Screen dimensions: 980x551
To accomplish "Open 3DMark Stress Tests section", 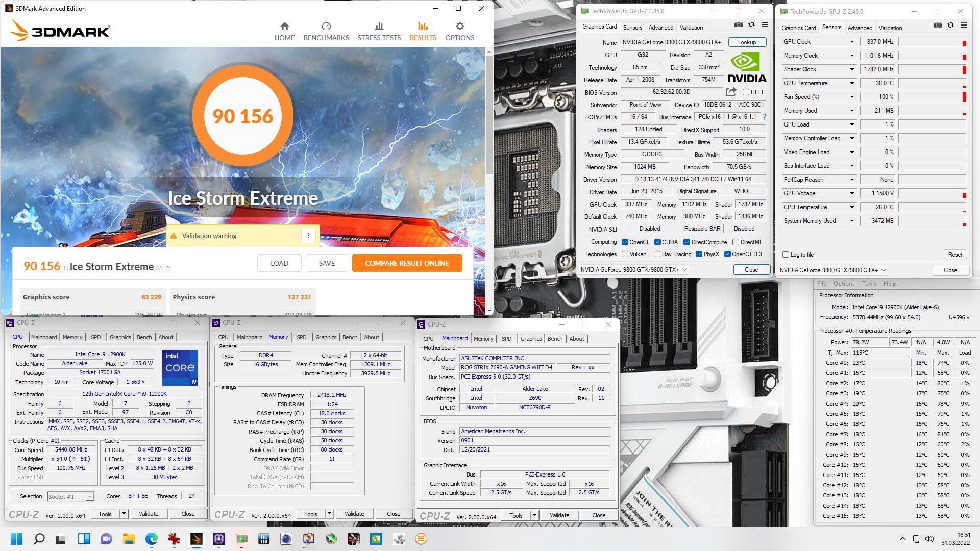I will pyautogui.click(x=379, y=32).
